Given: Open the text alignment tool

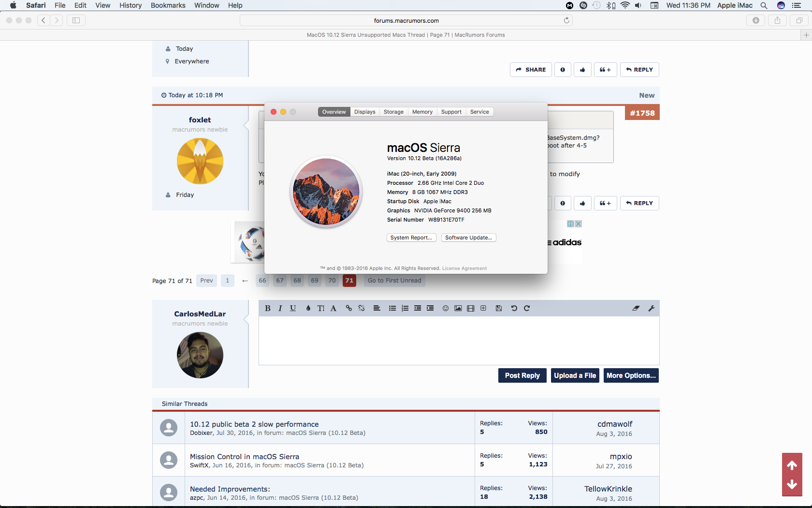Looking at the screenshot, I should (x=377, y=308).
